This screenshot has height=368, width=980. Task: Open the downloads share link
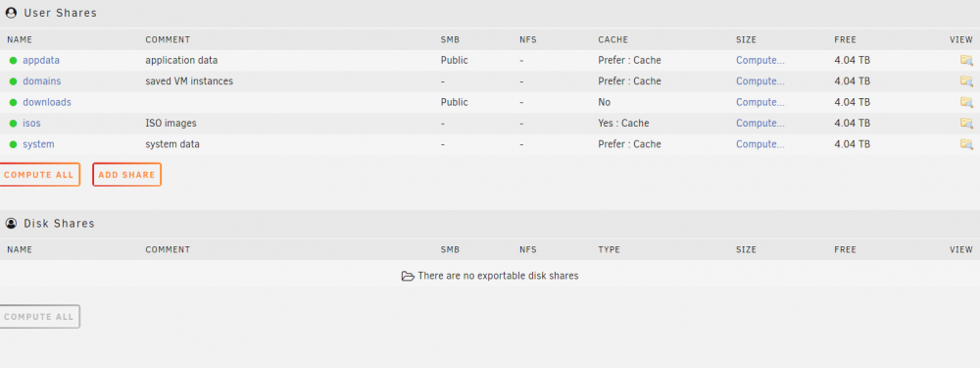click(47, 102)
